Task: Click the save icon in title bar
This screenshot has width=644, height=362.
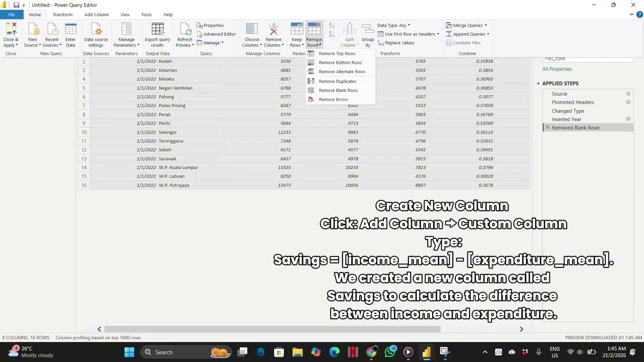Action: point(16,5)
